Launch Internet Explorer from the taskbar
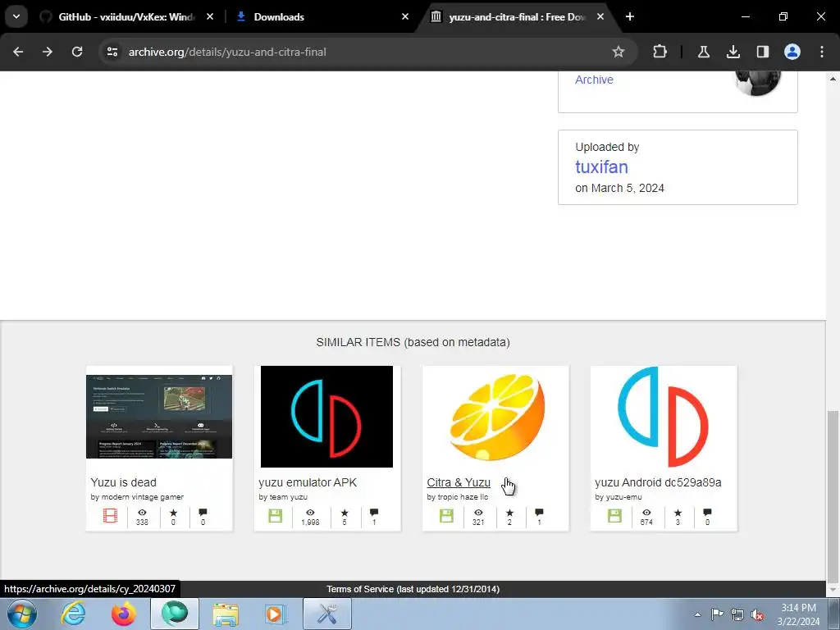 point(73,614)
